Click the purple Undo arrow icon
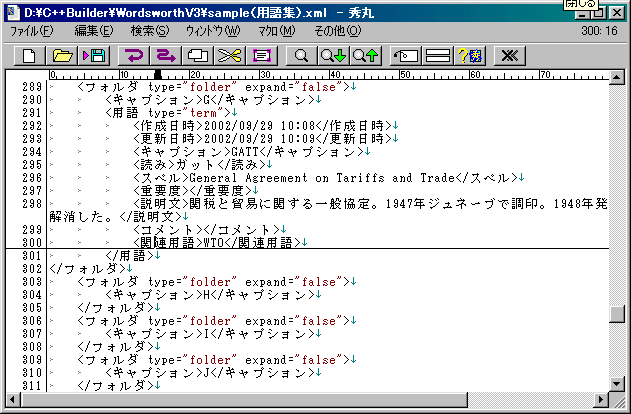Viewport: 631px width, 414px height. click(x=135, y=55)
